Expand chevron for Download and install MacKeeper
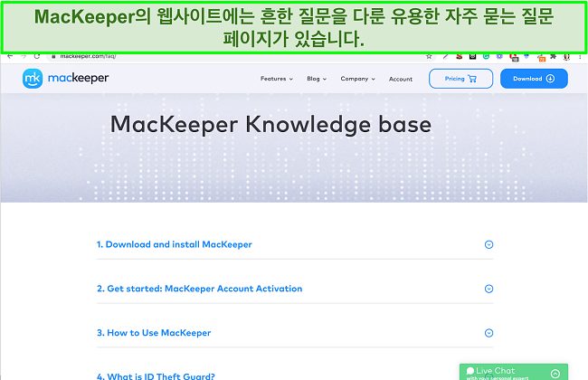This screenshot has height=380, width=588. (x=488, y=244)
